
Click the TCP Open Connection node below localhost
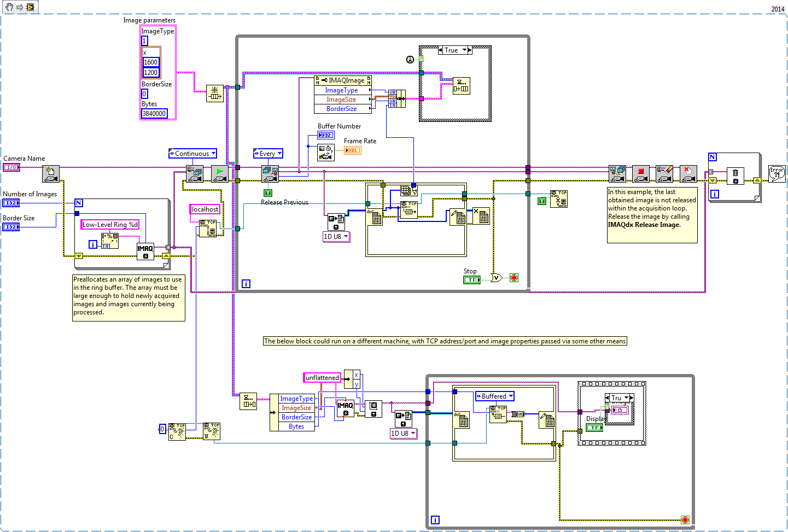(x=208, y=229)
